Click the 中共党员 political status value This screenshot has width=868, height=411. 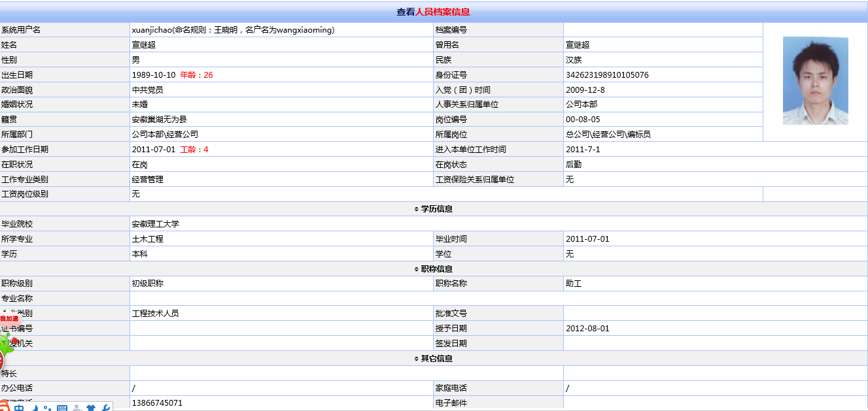(x=147, y=90)
